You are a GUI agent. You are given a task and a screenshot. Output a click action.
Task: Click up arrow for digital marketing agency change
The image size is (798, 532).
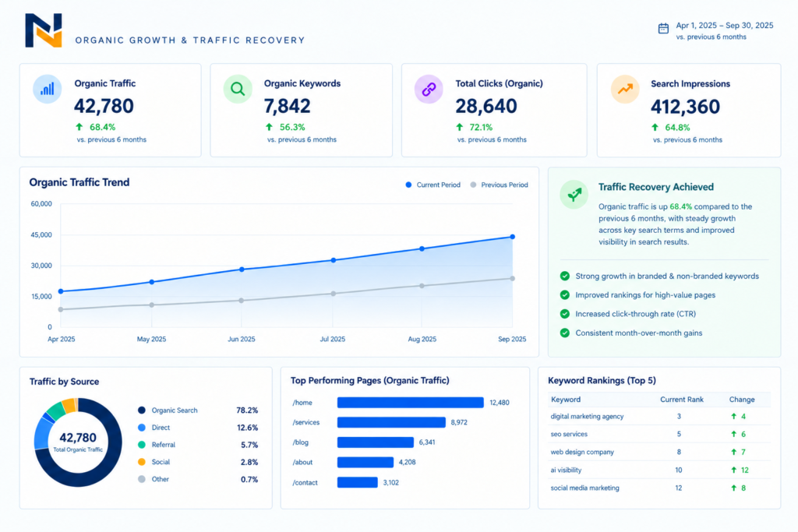click(733, 416)
